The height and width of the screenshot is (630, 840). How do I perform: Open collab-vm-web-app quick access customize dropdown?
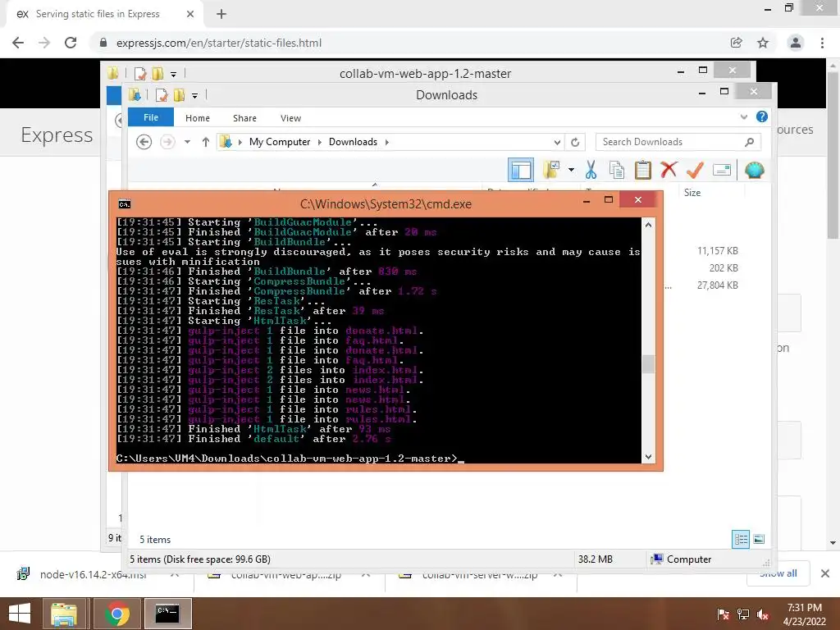pyautogui.click(x=174, y=74)
